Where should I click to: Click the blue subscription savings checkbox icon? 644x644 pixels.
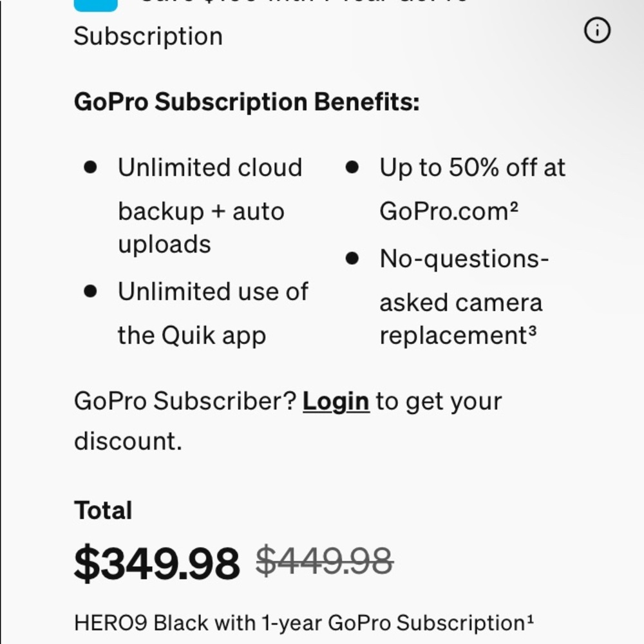(x=95, y=3)
